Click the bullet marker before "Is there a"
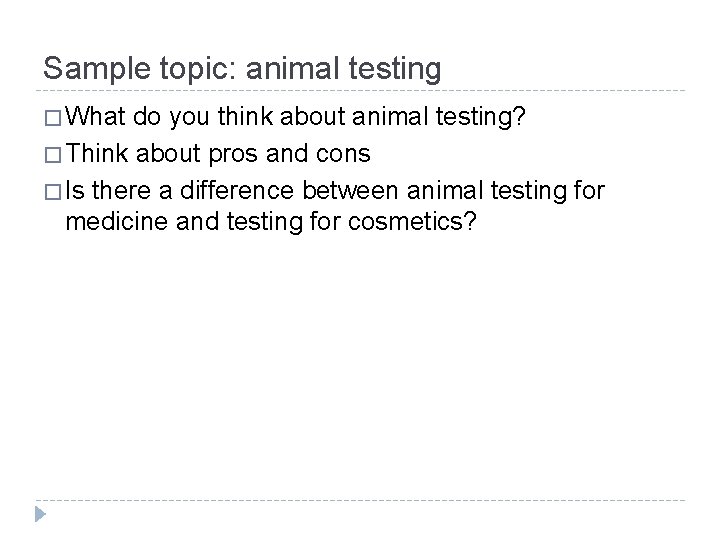This screenshot has height=540, width=720. point(51,190)
